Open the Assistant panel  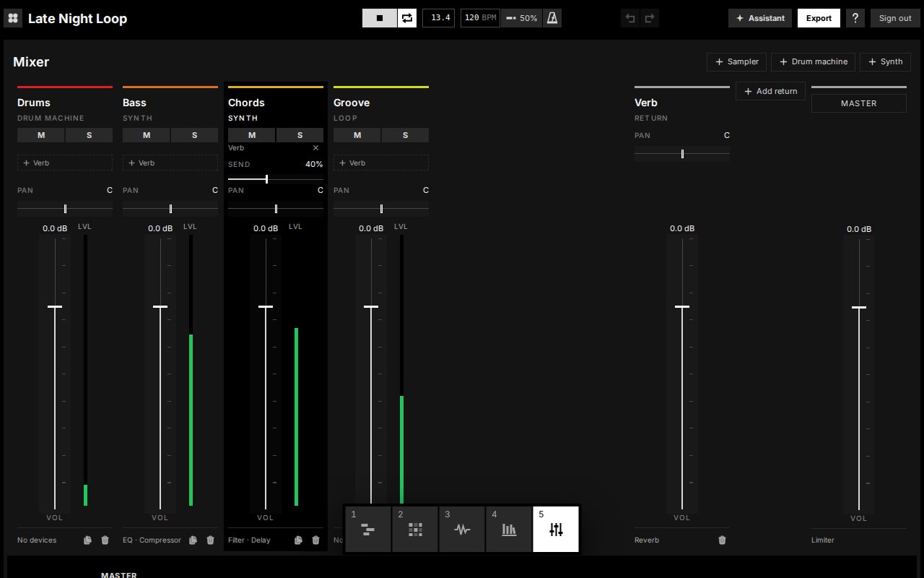[x=760, y=18]
